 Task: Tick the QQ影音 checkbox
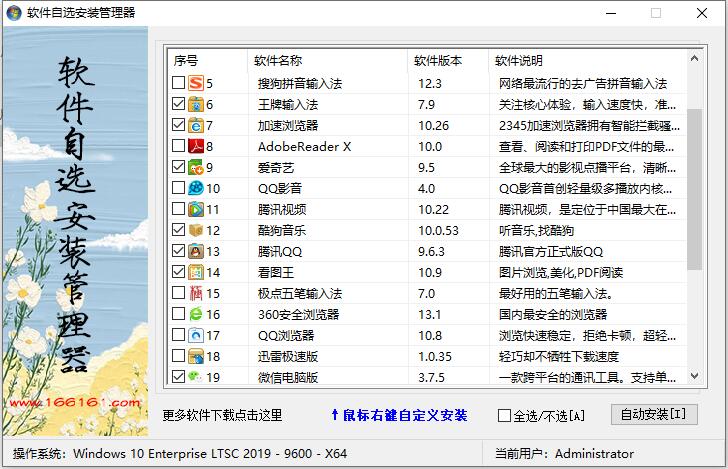[178, 188]
